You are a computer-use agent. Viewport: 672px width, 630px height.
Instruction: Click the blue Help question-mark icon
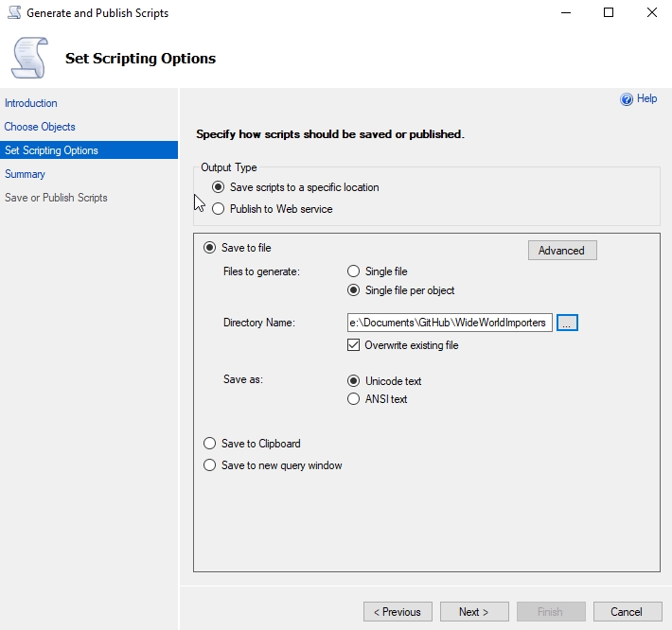(x=626, y=99)
